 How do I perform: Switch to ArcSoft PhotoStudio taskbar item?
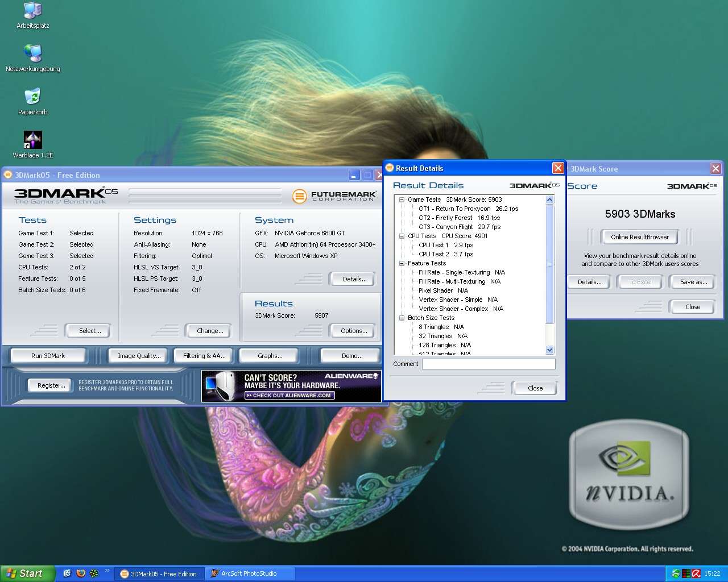point(250,573)
